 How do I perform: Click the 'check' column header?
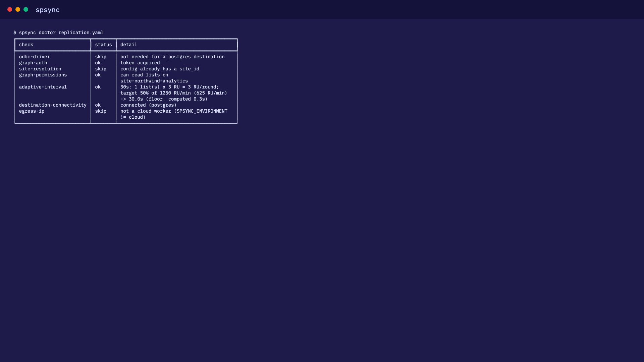click(x=26, y=45)
